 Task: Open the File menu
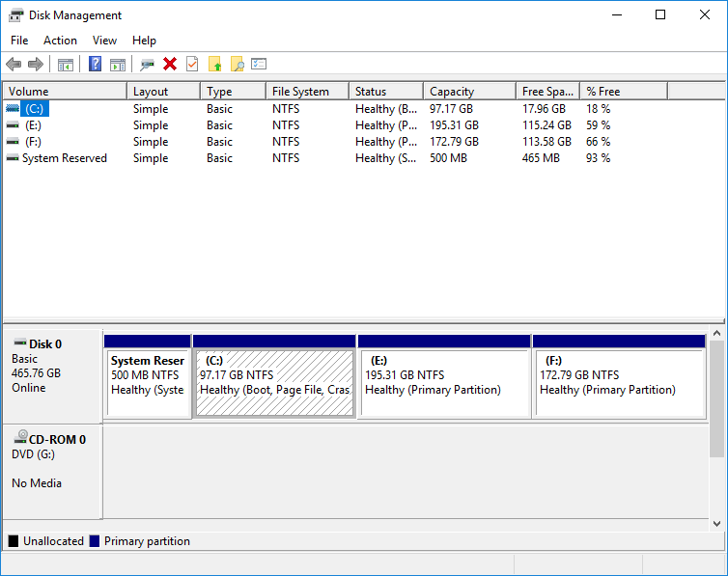(x=19, y=41)
